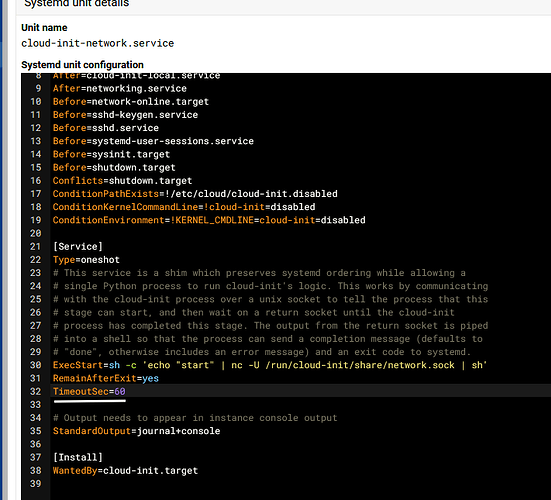
Task: Click comment line starting 'stage can start'
Action: click(254, 312)
